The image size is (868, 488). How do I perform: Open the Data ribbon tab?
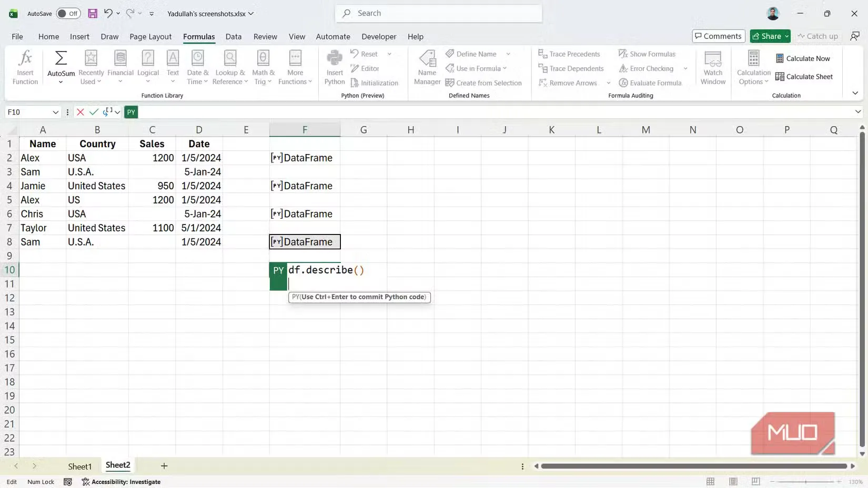233,36
